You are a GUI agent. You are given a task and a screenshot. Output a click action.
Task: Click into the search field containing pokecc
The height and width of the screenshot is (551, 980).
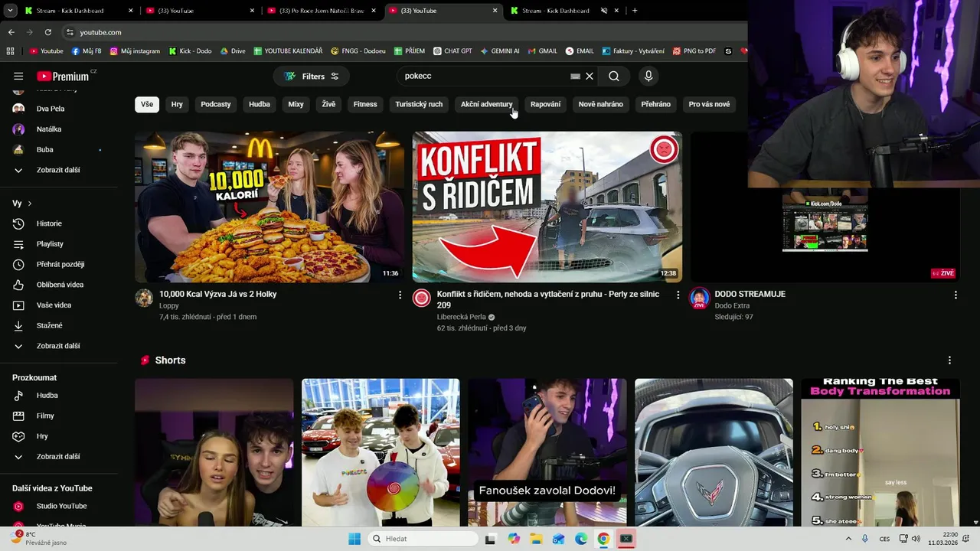click(484, 76)
